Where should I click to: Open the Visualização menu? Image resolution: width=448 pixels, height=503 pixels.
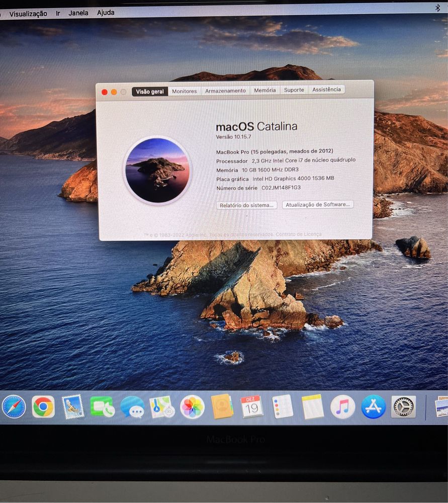coord(28,14)
